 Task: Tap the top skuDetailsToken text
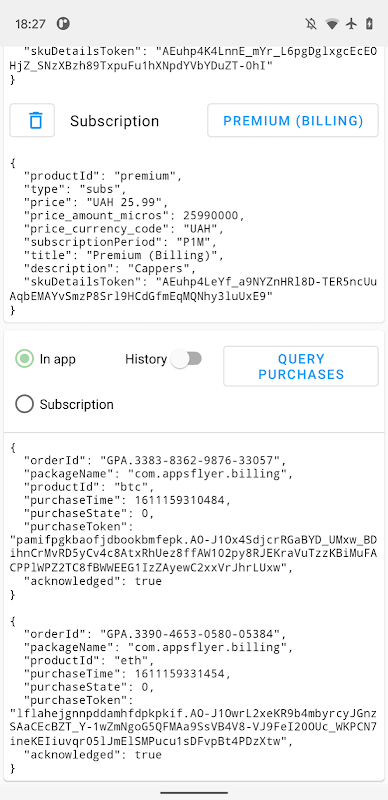[194, 59]
